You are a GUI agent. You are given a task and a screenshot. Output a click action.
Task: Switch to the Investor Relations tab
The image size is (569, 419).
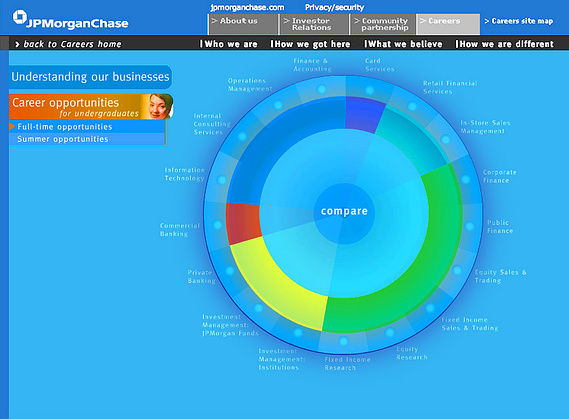coord(314,24)
